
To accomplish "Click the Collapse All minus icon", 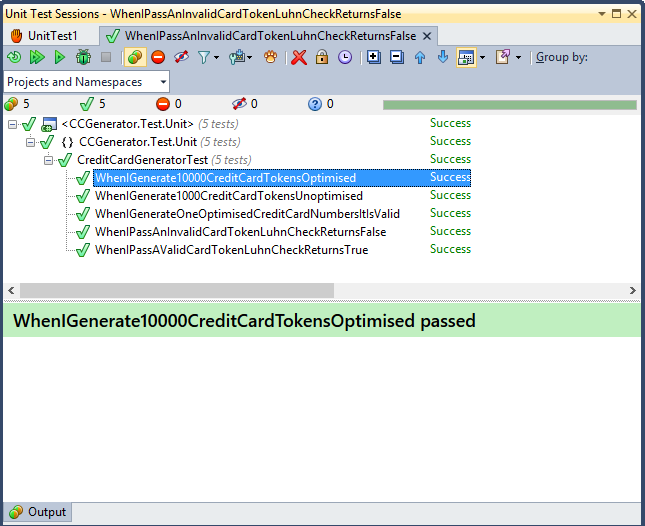I will pyautogui.click(x=397, y=58).
